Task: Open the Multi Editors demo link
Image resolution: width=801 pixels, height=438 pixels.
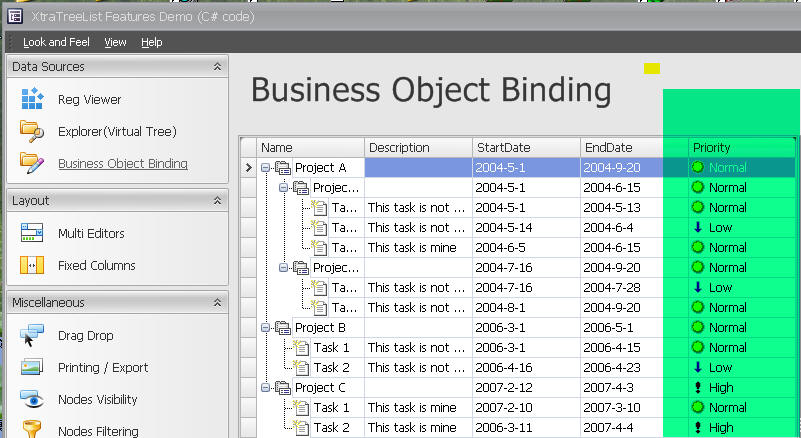Action: click(91, 234)
